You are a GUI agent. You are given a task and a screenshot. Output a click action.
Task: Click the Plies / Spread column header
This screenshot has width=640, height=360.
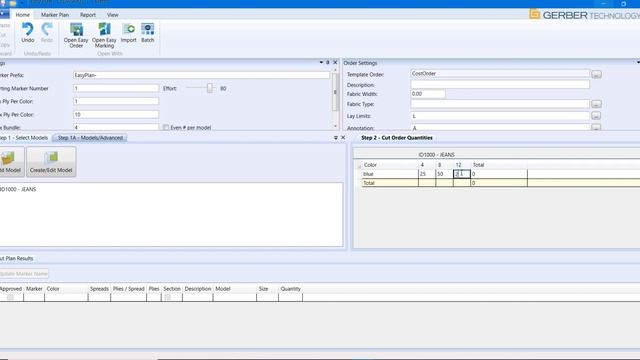point(129,289)
